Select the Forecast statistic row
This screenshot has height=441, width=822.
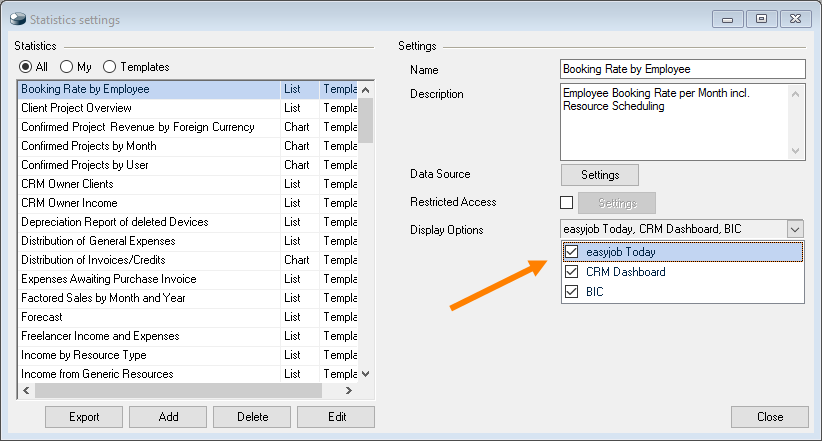tap(42, 317)
